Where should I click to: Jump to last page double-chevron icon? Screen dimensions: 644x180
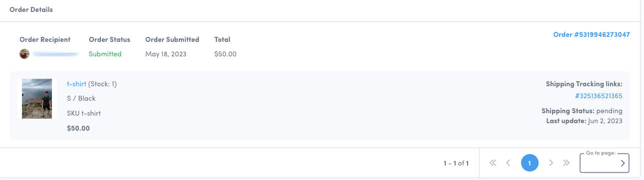coord(566,163)
